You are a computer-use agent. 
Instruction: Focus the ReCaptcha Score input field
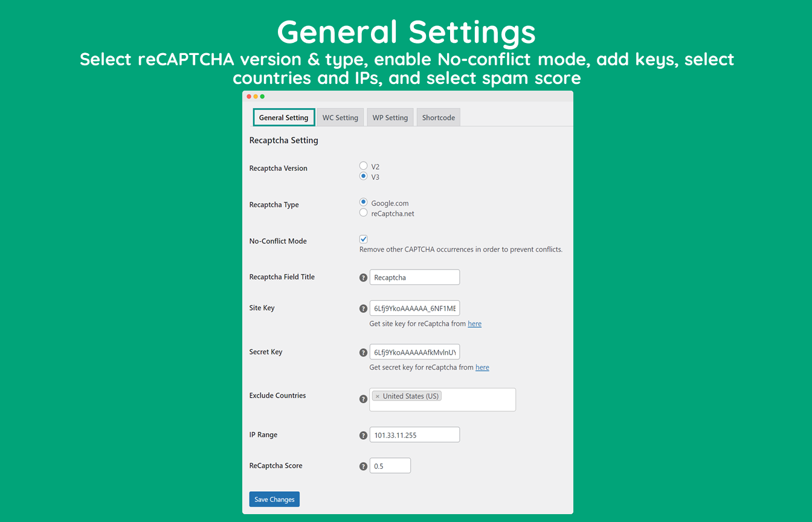pos(390,466)
